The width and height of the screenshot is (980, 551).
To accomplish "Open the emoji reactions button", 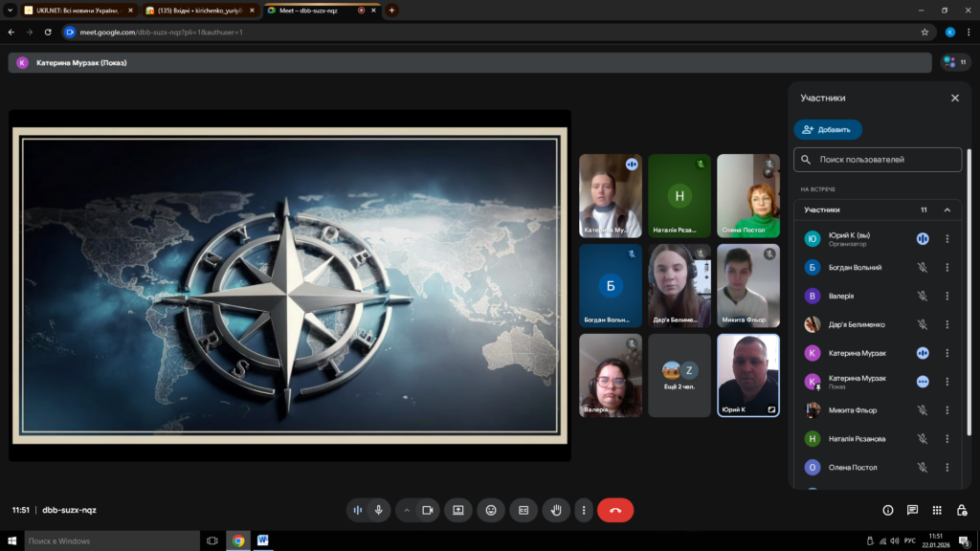I will tap(491, 511).
